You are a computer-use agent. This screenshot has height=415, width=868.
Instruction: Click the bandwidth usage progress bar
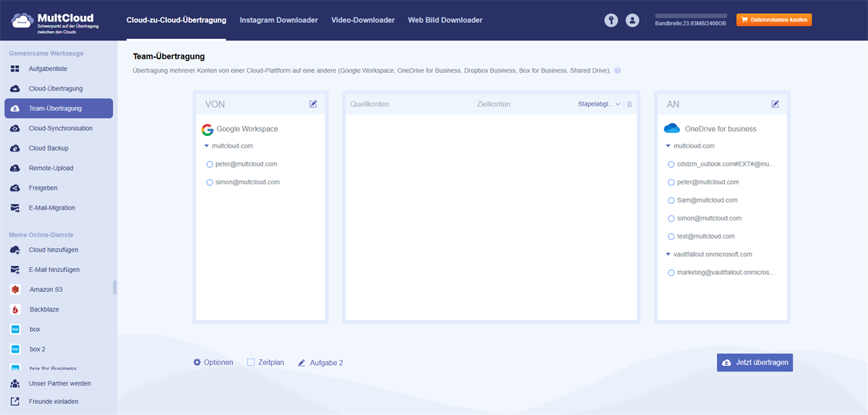[691, 15]
